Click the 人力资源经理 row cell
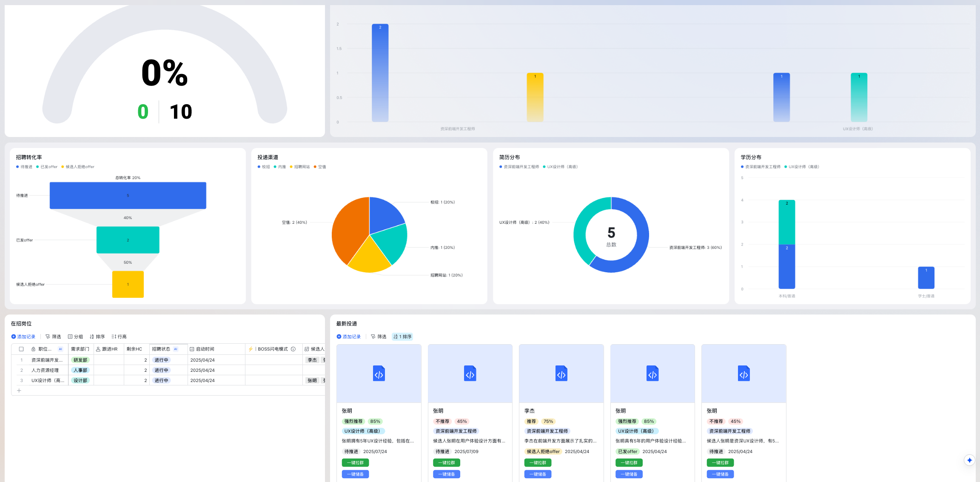The image size is (980, 482). click(45, 370)
